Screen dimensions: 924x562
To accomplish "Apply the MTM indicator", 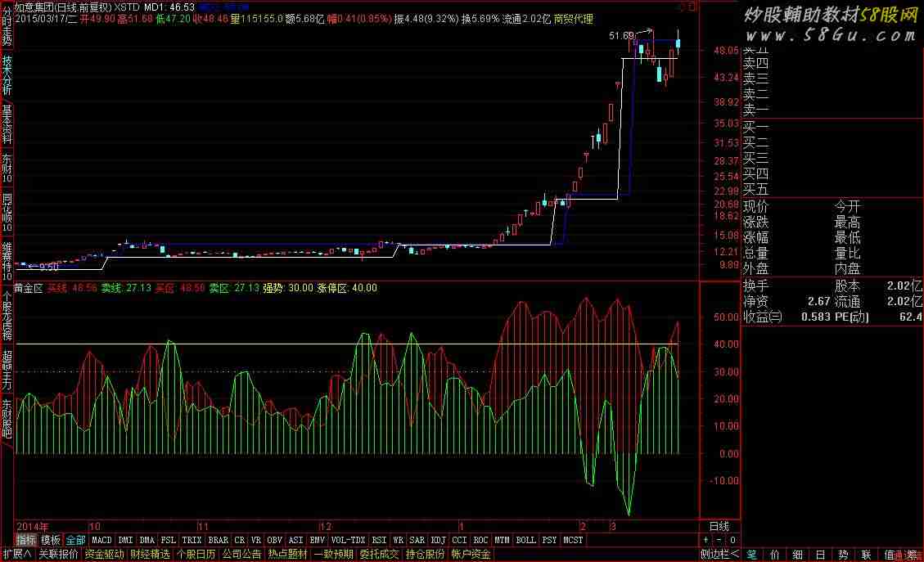I will [x=502, y=540].
